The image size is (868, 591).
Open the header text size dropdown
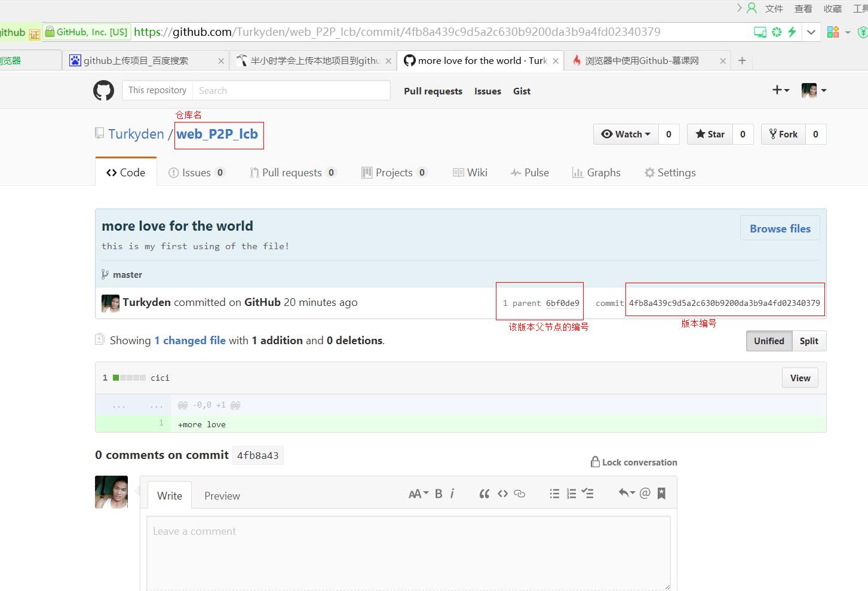click(x=418, y=494)
